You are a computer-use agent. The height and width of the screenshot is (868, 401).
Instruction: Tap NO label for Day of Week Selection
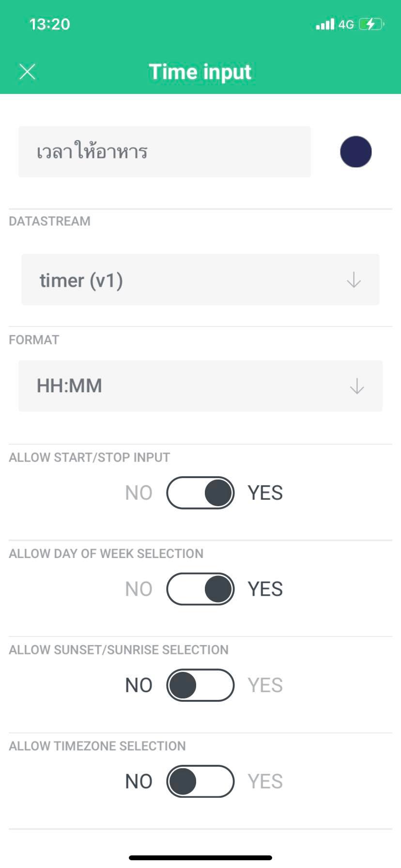(x=139, y=589)
